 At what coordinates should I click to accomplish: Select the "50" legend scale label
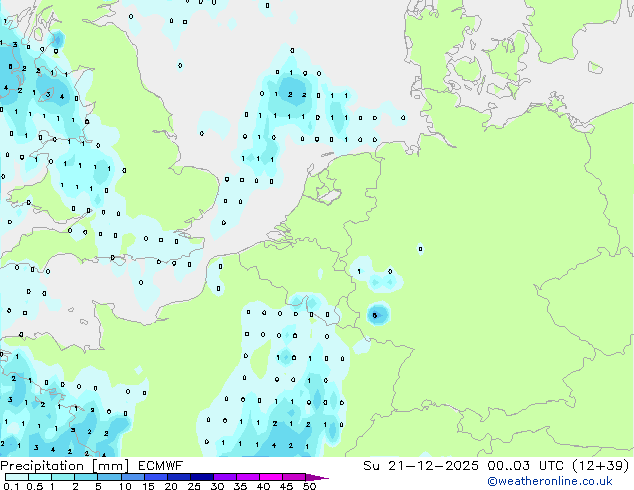(309, 486)
